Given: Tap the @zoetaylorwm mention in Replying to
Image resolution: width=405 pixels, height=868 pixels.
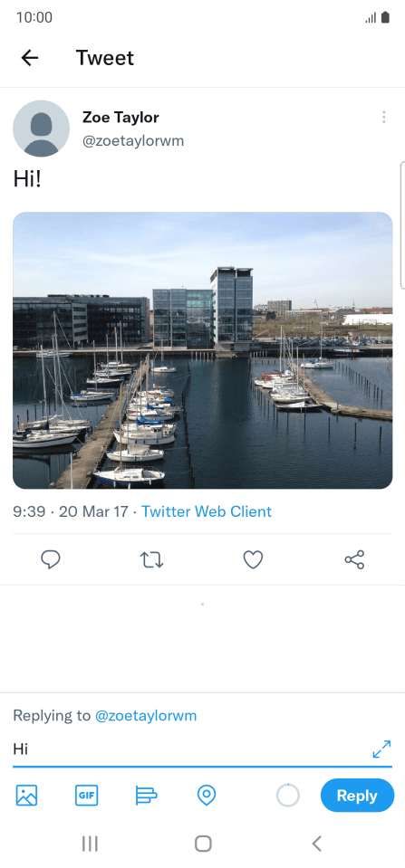Looking at the screenshot, I should click(x=146, y=716).
